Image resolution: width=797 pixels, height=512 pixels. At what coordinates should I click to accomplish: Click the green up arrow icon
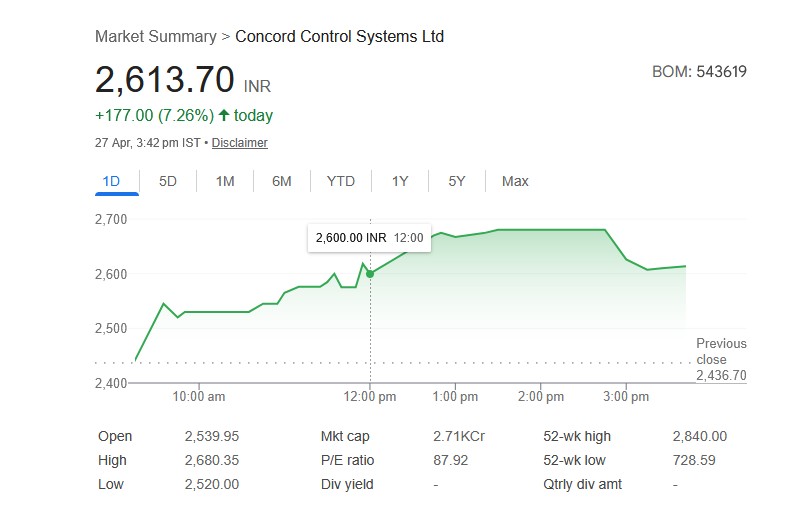pos(223,116)
